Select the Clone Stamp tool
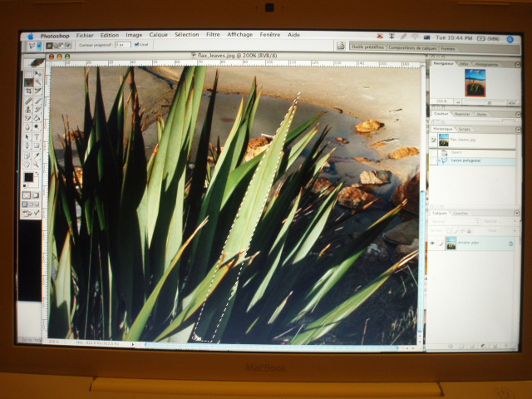The width and height of the screenshot is (532, 399). [x=28, y=110]
